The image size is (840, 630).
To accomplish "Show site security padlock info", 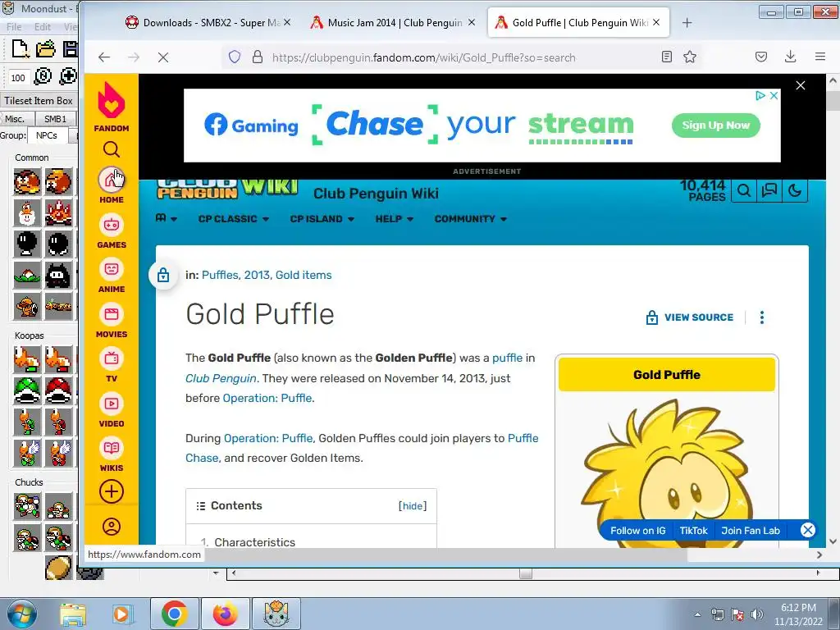I will [x=258, y=57].
